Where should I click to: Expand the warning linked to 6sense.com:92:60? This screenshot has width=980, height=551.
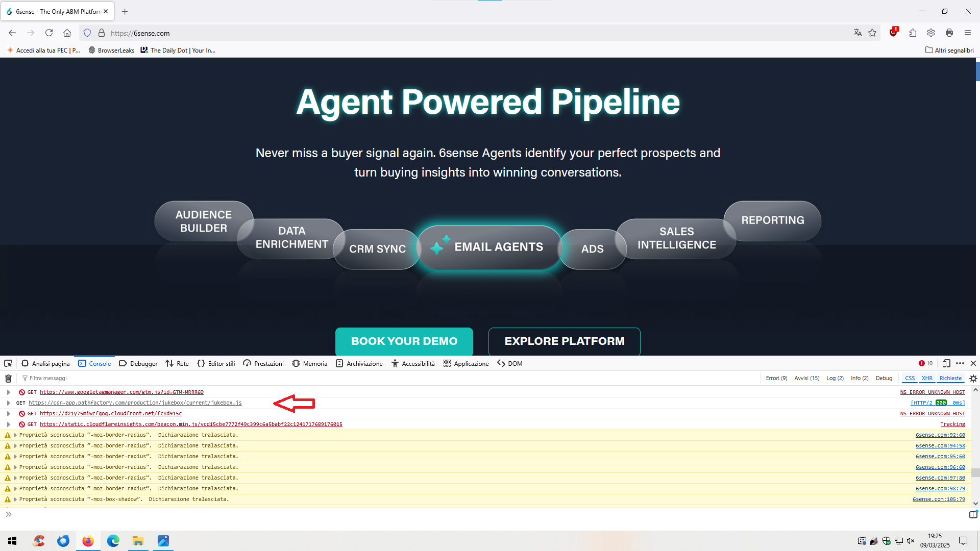click(x=15, y=435)
